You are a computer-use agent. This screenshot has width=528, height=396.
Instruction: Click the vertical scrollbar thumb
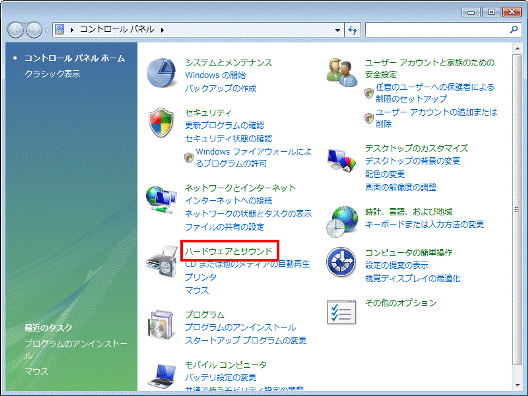[517, 209]
